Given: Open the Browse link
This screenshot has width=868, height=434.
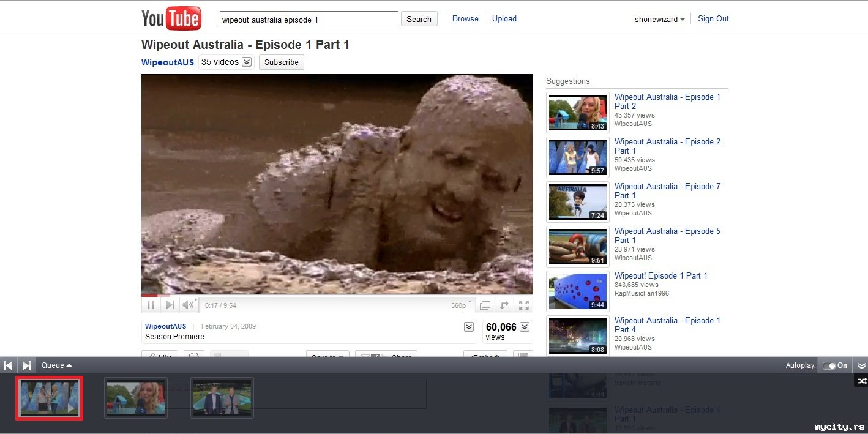Looking at the screenshot, I should (x=465, y=18).
